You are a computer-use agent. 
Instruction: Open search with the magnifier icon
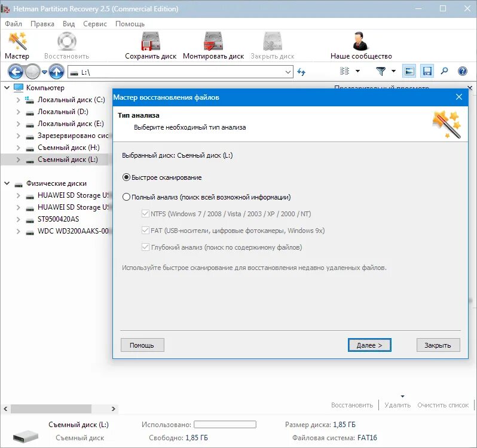click(x=445, y=71)
